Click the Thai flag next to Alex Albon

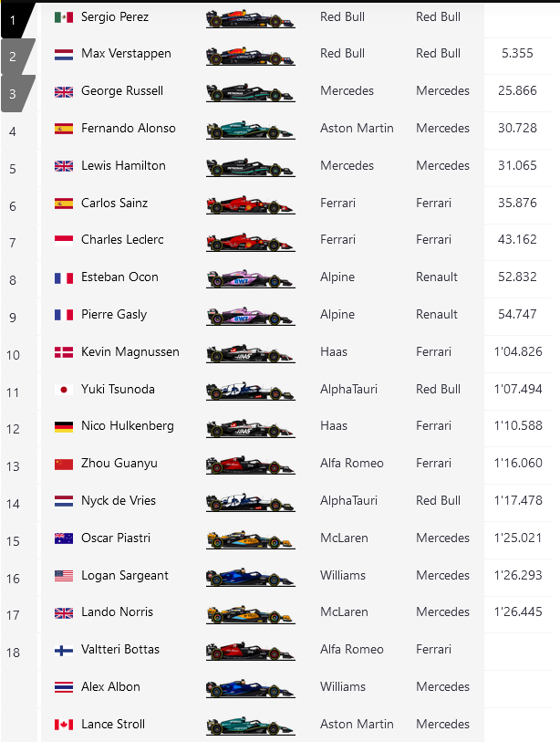coord(64,687)
